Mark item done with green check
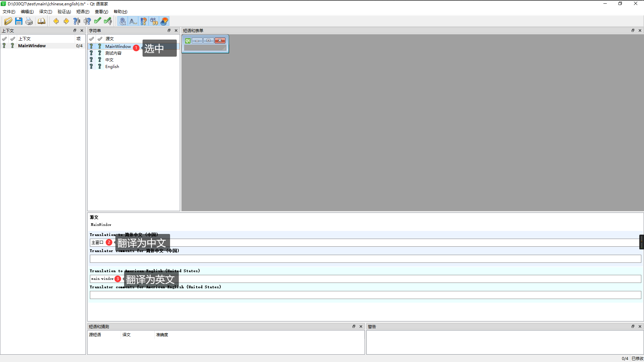Image resolution: width=644 pixels, height=362 pixels. coord(97,21)
